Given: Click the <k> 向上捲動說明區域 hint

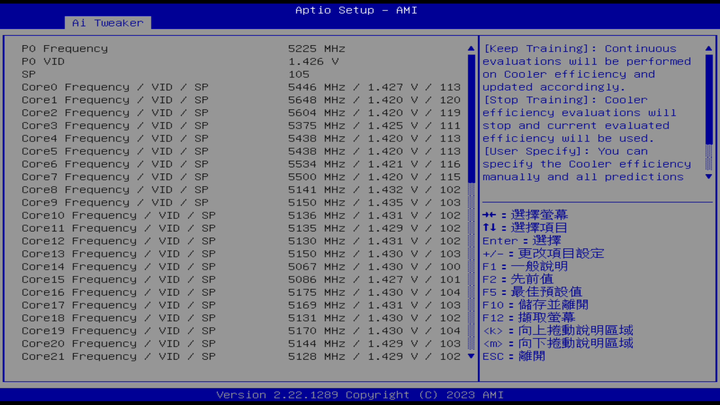Looking at the screenshot, I should tap(558, 331).
